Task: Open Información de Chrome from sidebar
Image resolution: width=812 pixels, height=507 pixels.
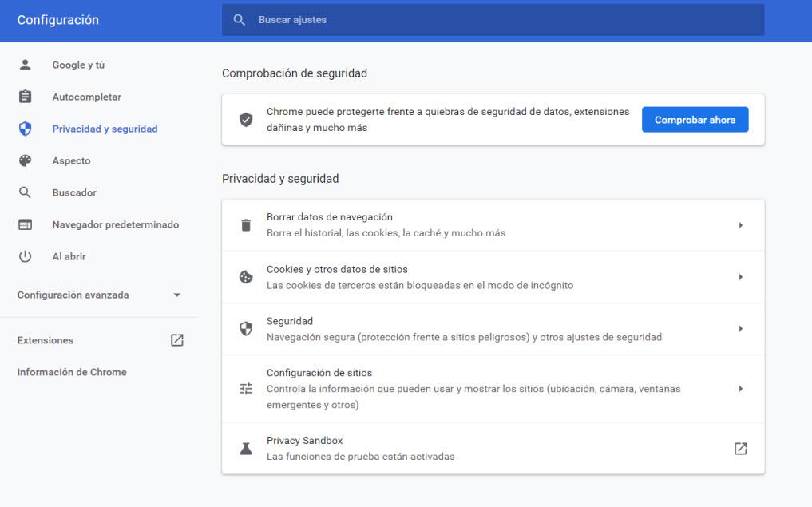Action: [72, 372]
